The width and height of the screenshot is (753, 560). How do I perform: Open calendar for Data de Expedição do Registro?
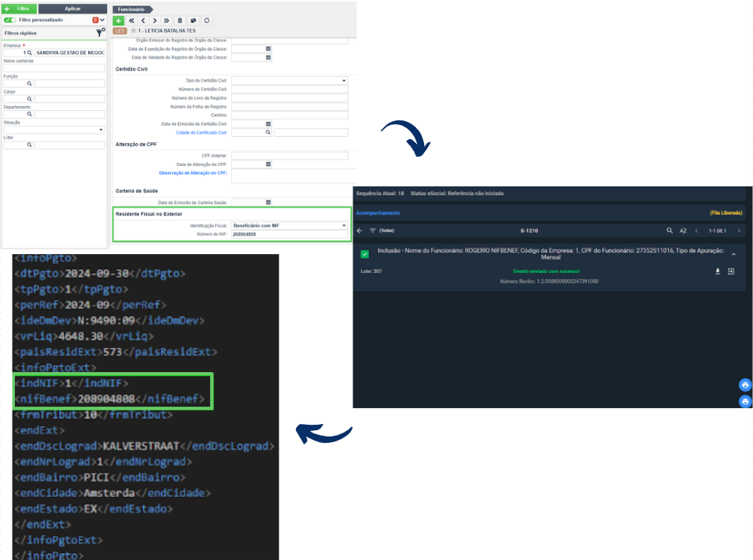pos(268,49)
